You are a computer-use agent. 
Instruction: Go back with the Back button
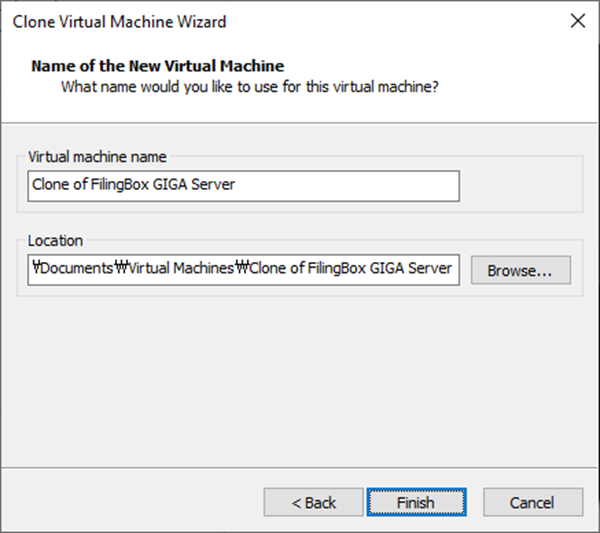[313, 502]
